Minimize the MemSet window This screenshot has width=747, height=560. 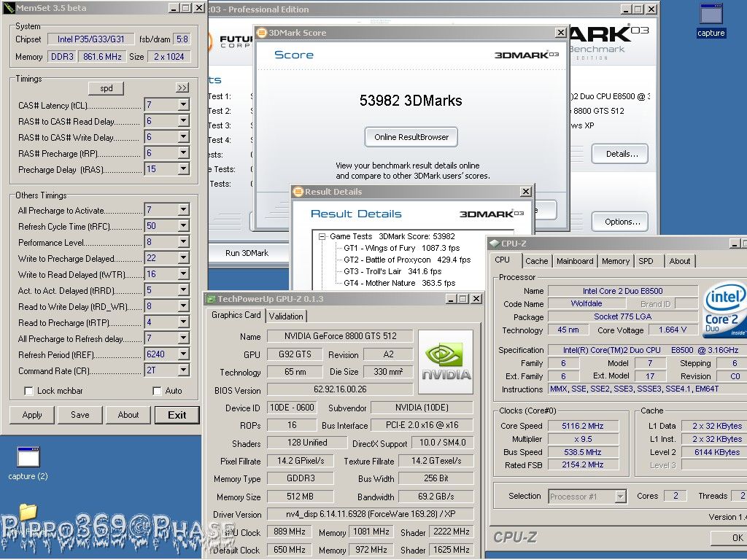[174, 8]
